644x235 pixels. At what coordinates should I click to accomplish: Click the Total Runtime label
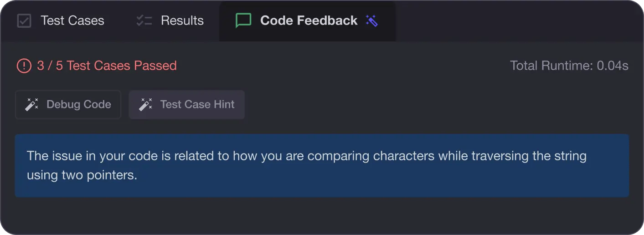tap(551, 66)
